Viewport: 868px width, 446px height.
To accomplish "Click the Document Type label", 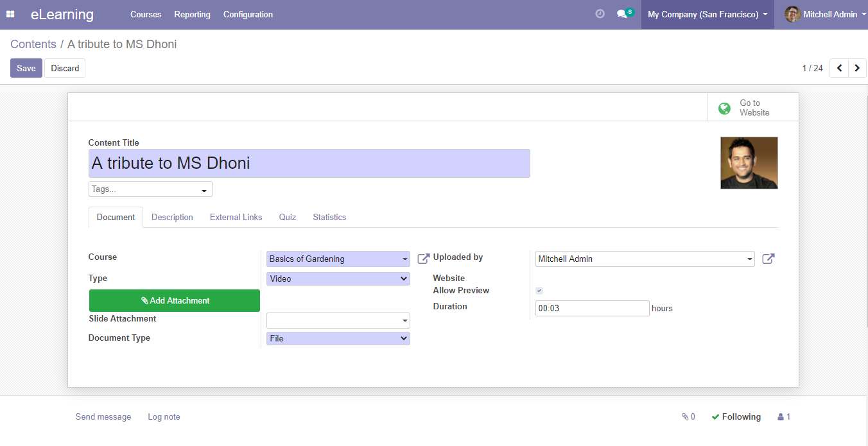I will 119,338.
